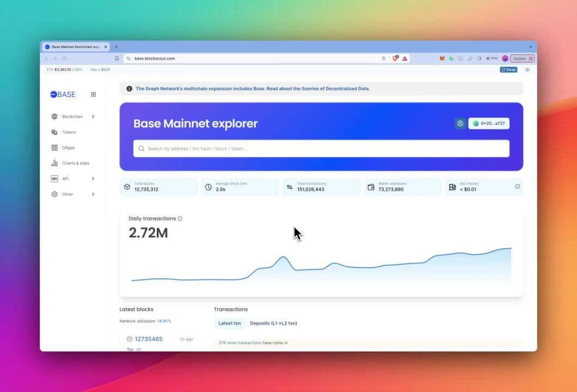This screenshot has width=577, height=392.
Task: Click the API icon in sidebar
Action: [x=54, y=179]
